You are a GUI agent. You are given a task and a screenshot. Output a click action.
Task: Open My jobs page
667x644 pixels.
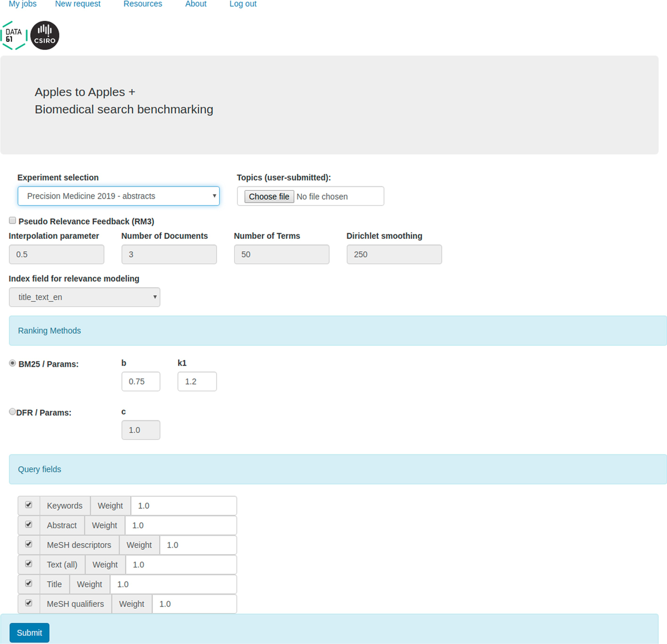23,4
